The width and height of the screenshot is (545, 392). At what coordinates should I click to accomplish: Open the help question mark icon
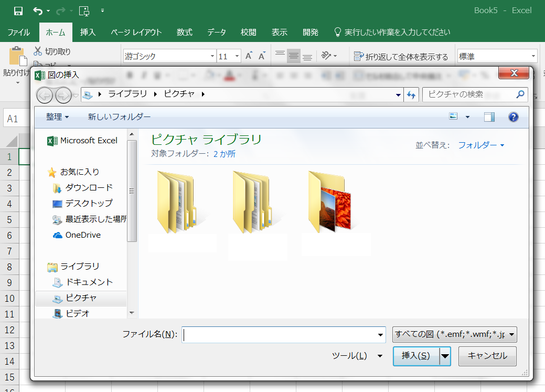[514, 117]
